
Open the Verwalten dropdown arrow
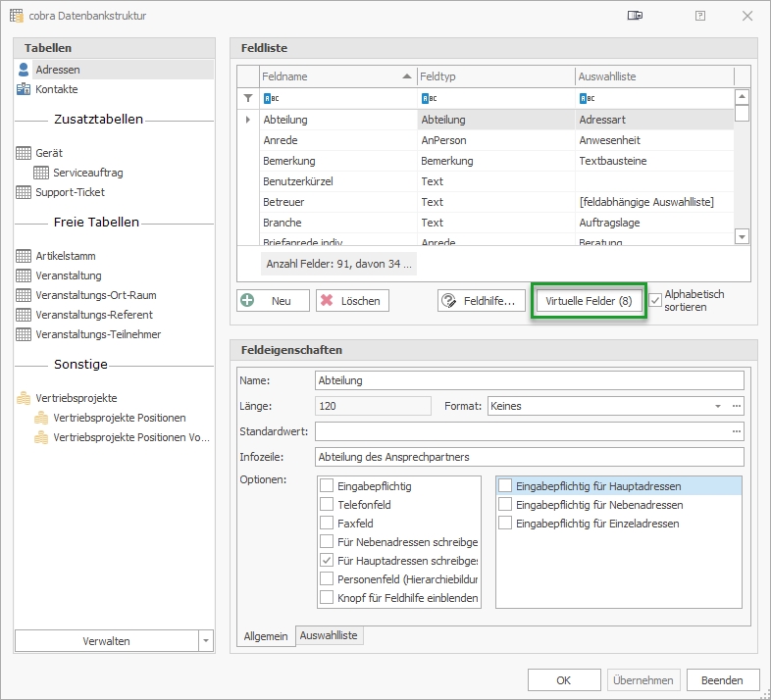[x=205, y=641]
